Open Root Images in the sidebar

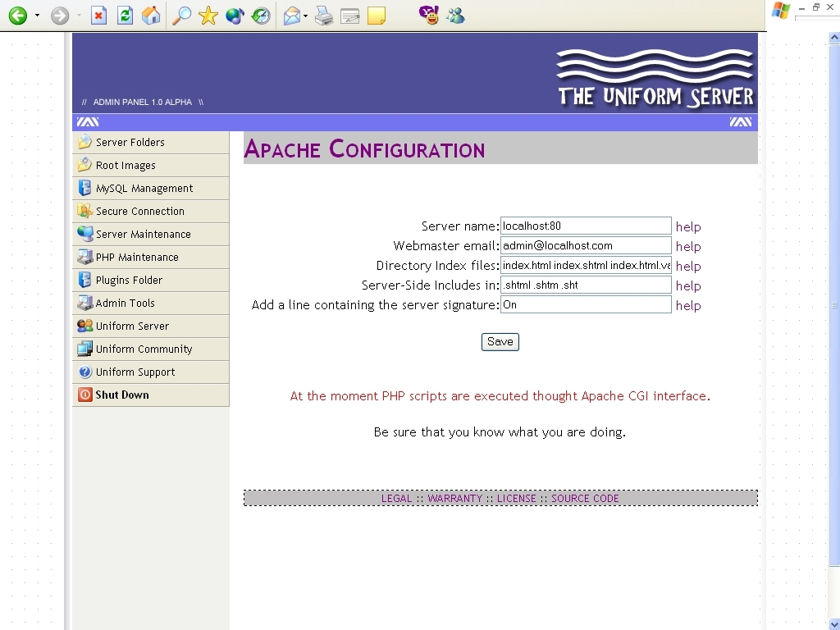click(x=151, y=166)
